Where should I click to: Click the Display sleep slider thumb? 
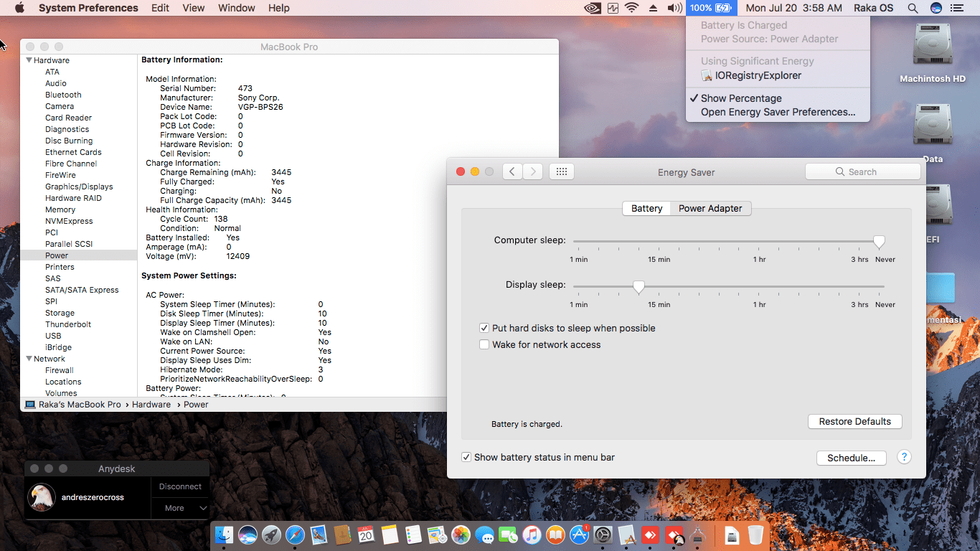639,287
